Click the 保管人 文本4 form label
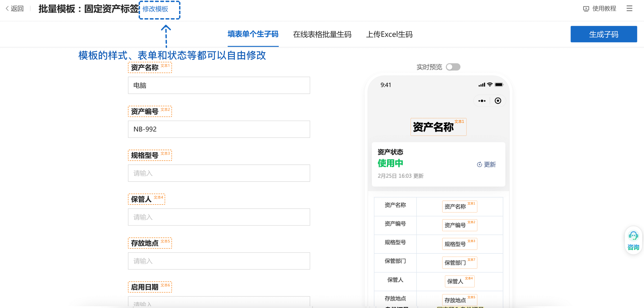This screenshot has width=644, height=308. 147,199
